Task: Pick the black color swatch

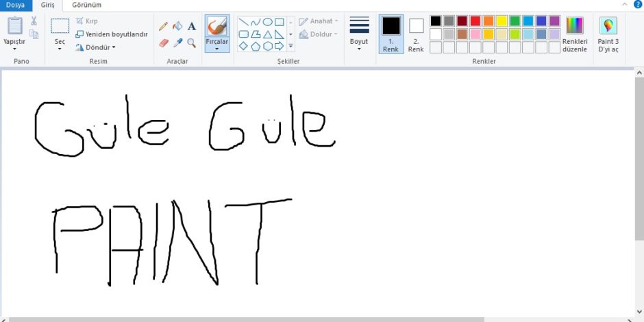Action: point(436,21)
